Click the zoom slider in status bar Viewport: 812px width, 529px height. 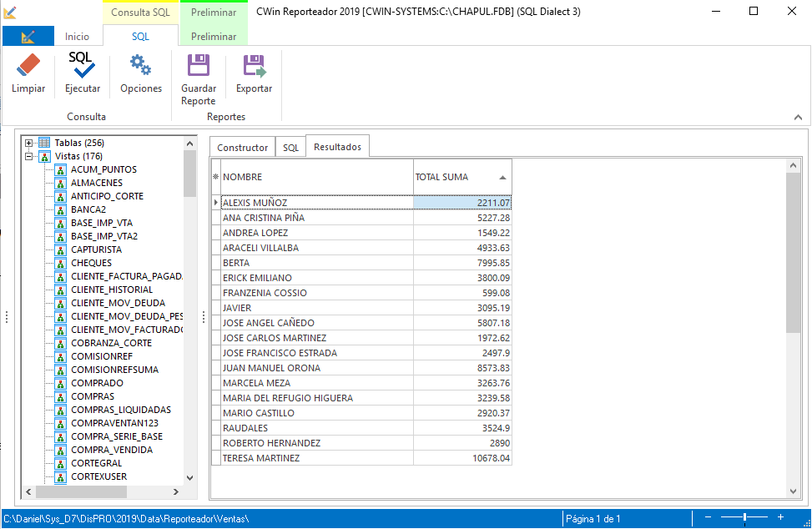744,518
